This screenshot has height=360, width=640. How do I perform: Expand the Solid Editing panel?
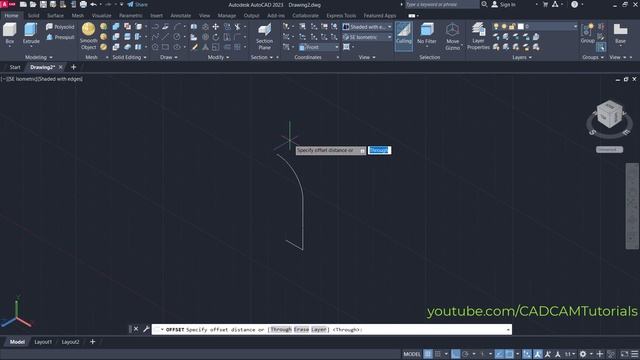tap(129, 57)
